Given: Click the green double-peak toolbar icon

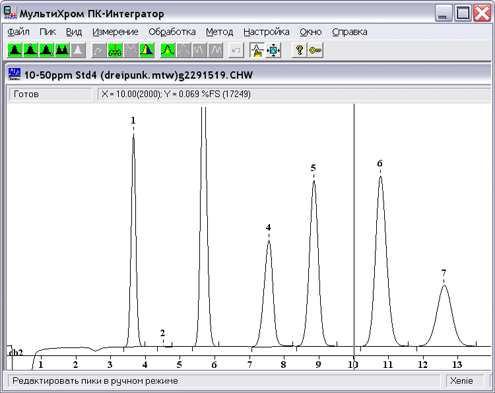Looking at the screenshot, I should pyautogui.click(x=62, y=50).
